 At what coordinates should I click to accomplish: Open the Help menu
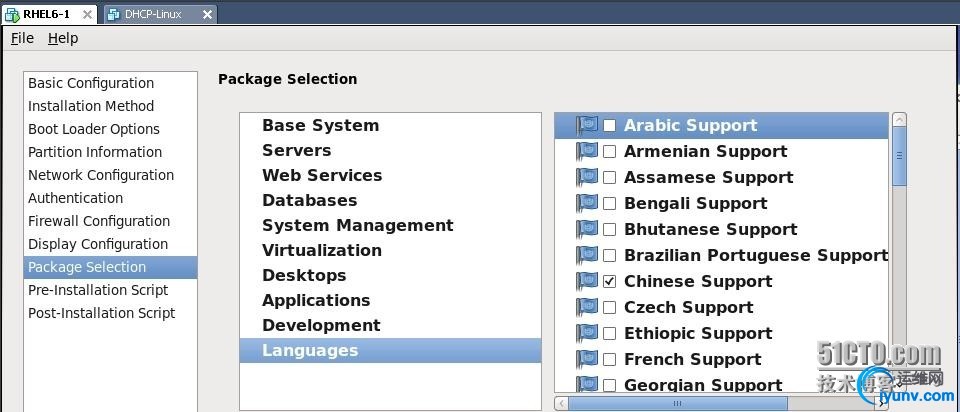pos(63,38)
